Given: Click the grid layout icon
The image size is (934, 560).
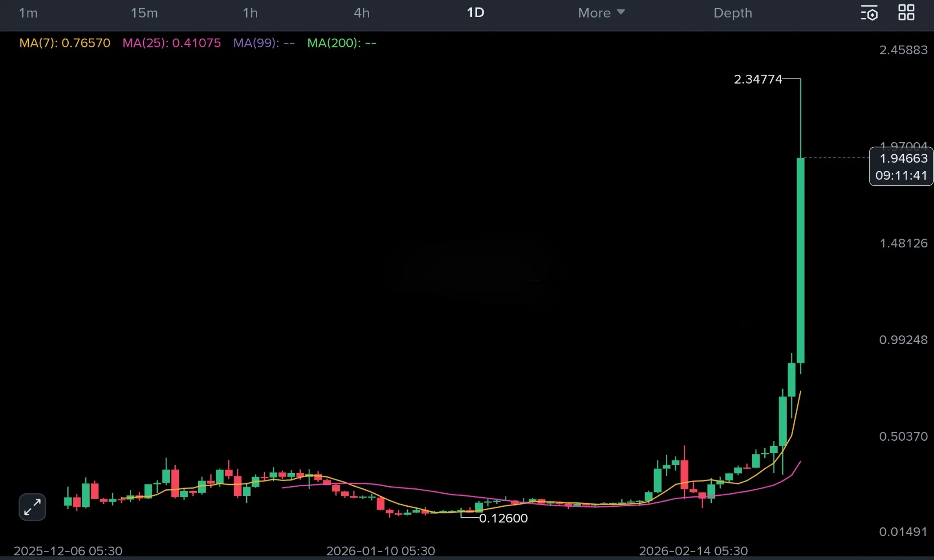Looking at the screenshot, I should pyautogui.click(x=906, y=13).
